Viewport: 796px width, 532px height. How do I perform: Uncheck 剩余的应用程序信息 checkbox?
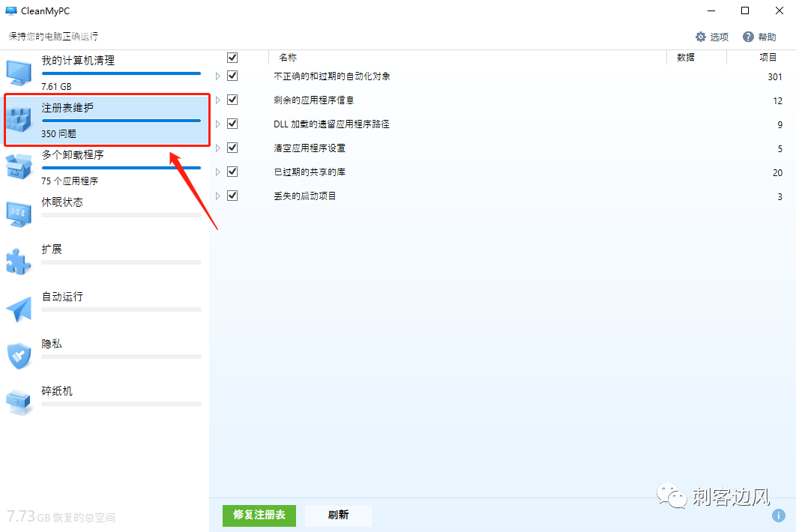pyautogui.click(x=232, y=100)
